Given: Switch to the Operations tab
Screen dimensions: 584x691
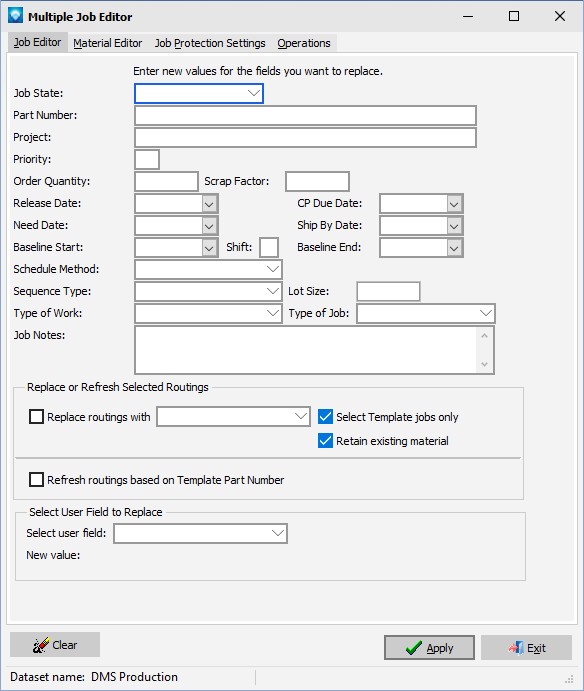Looking at the screenshot, I should (x=304, y=43).
